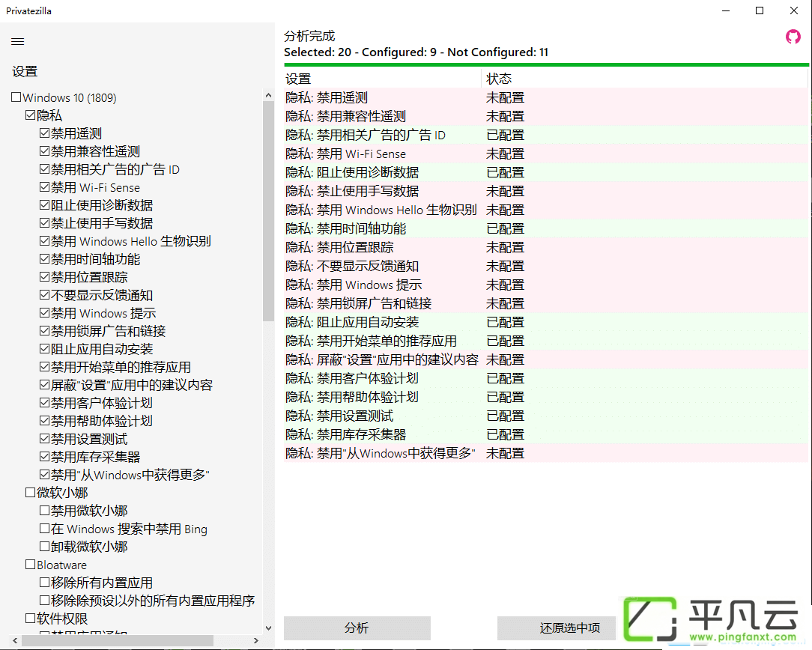The image size is (812, 650).
Task: Select result row 隐私: 禁止使用手写数据
Action: click(x=546, y=191)
